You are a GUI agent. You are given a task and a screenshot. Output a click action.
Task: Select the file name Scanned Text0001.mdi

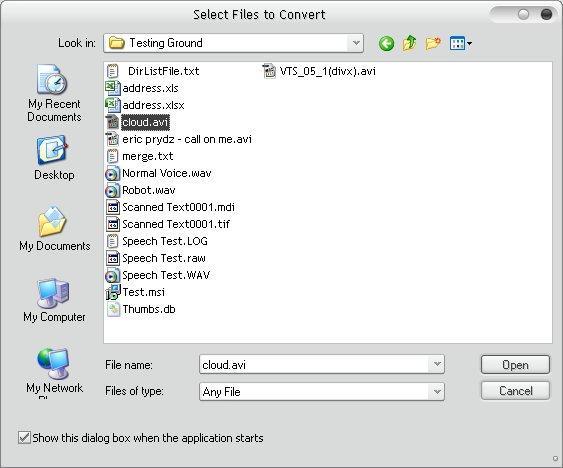[x=178, y=207]
